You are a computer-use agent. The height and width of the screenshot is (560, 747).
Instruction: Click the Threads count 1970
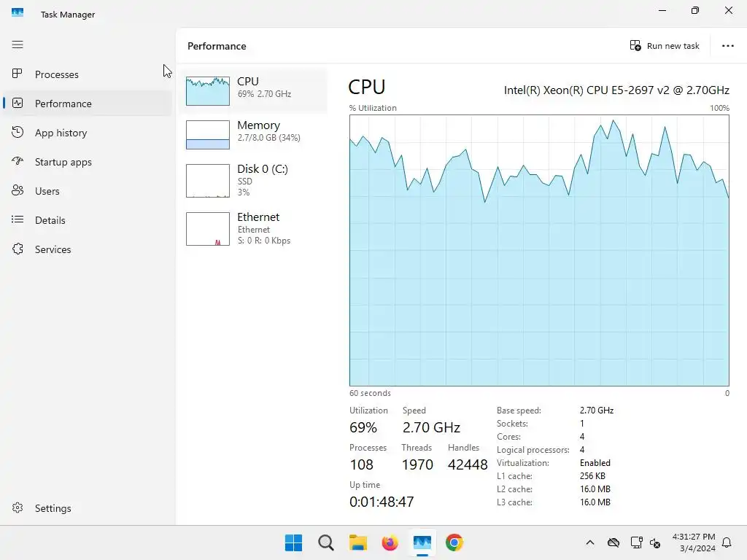pos(417,464)
